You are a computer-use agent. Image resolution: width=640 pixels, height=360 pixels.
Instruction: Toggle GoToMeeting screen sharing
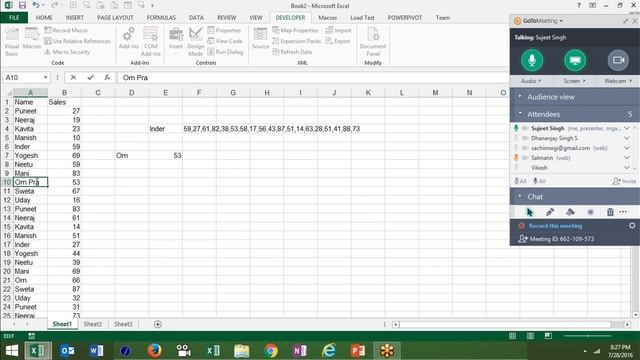[575, 60]
